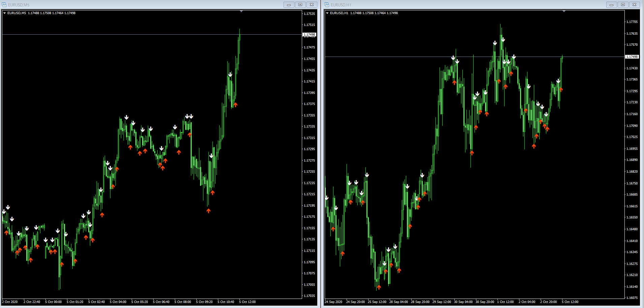Select the 1.17498 current price tag on the H1 chart

point(632,57)
